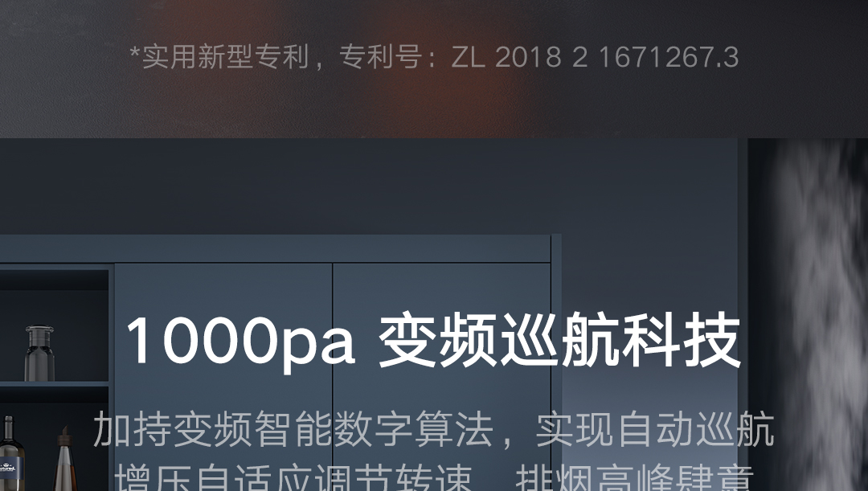Click the "实现自动巡航" description text
Screen dimensions: 868x491
[654, 429]
